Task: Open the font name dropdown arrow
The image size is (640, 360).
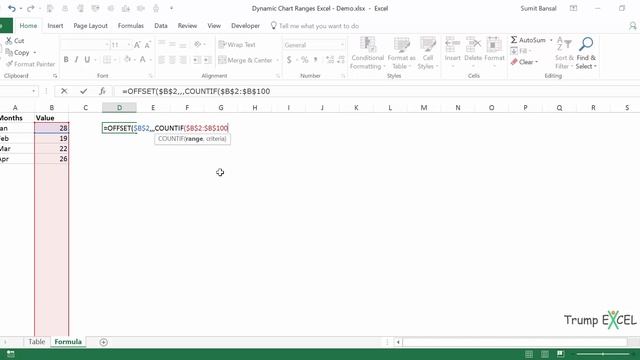Action: [107, 44]
